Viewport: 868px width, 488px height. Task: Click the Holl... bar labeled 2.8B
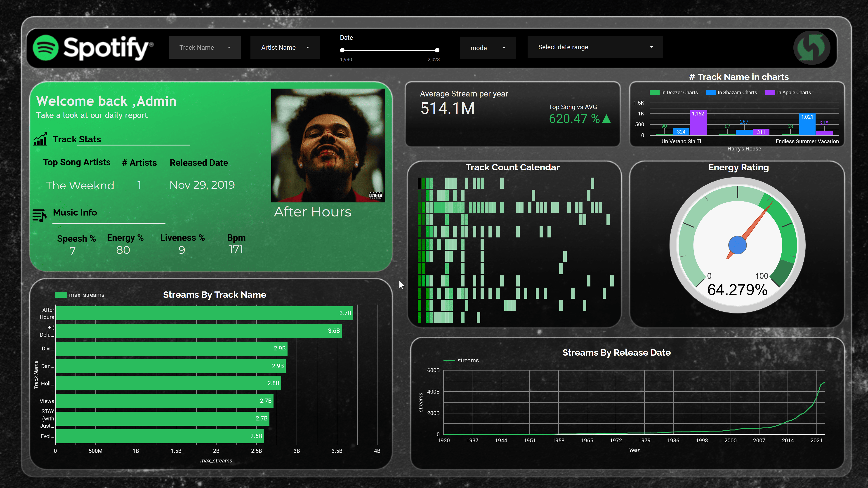(x=168, y=383)
